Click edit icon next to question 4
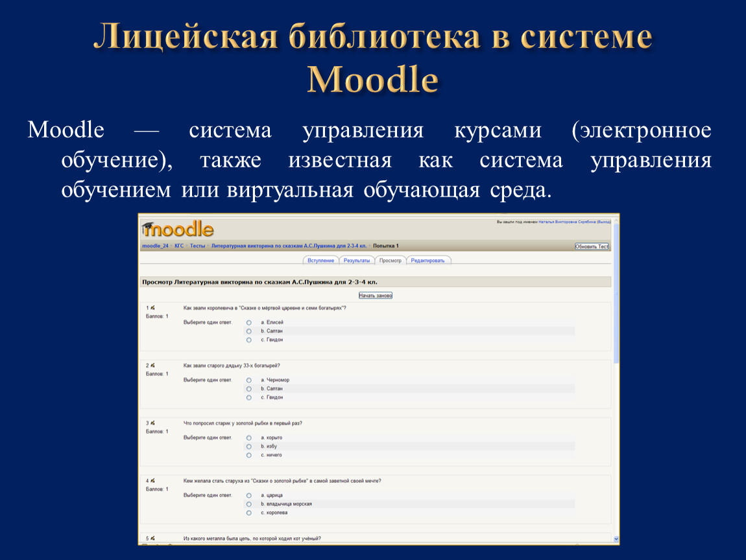The height and width of the screenshot is (560, 746). [x=152, y=481]
